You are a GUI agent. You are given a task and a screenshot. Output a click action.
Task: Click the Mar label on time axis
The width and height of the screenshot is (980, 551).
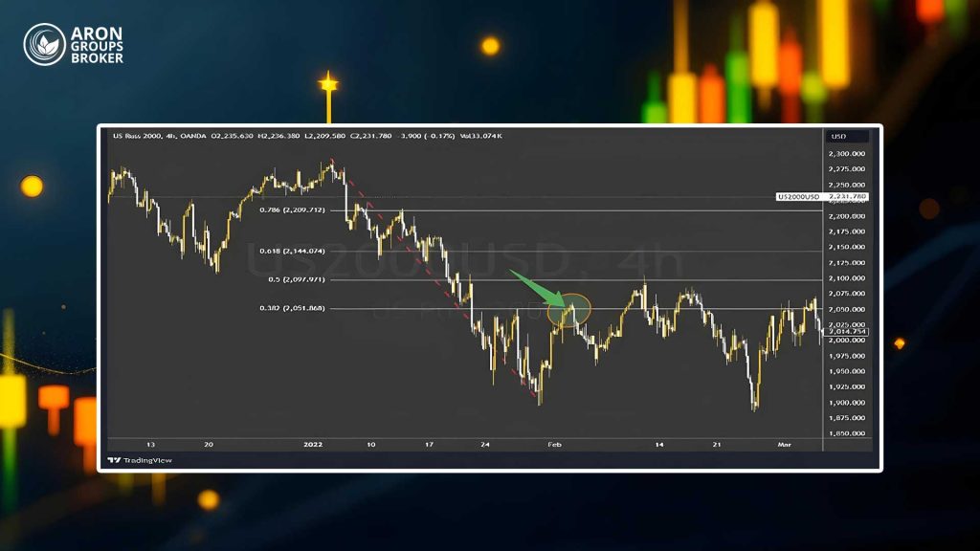click(785, 445)
